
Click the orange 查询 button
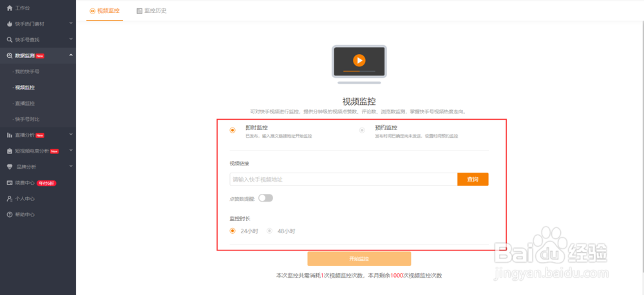click(x=473, y=180)
